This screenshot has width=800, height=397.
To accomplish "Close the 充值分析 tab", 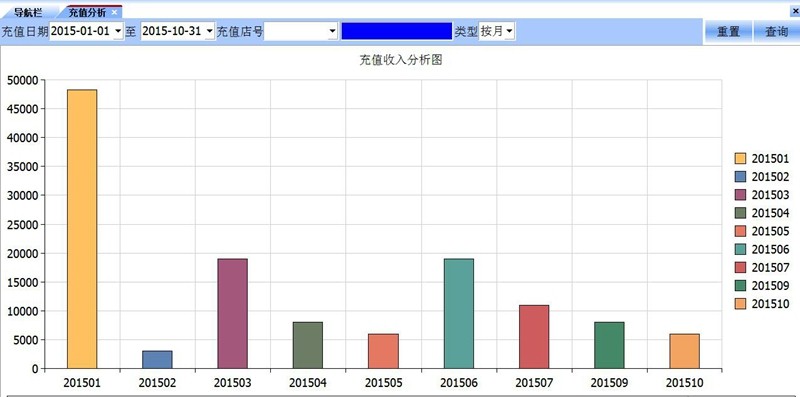I will [114, 12].
